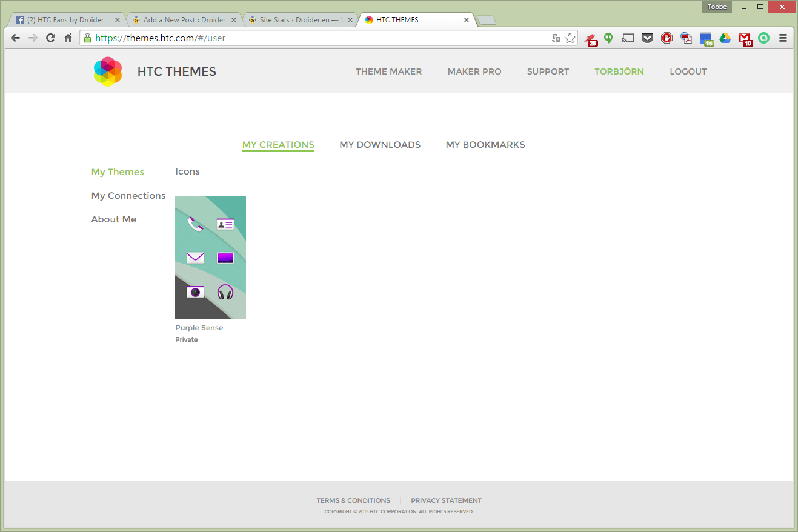Open the TERMS & CONDITIONS link
This screenshot has height=532, width=798.
353,500
